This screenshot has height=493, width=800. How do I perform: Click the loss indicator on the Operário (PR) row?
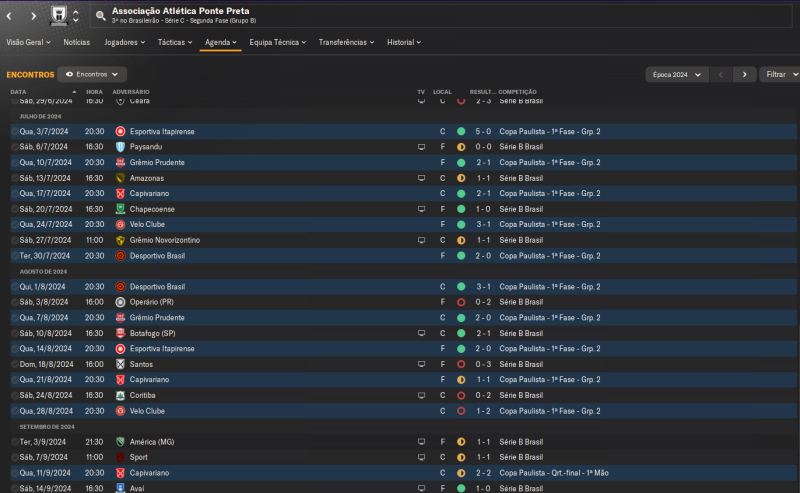point(461,302)
